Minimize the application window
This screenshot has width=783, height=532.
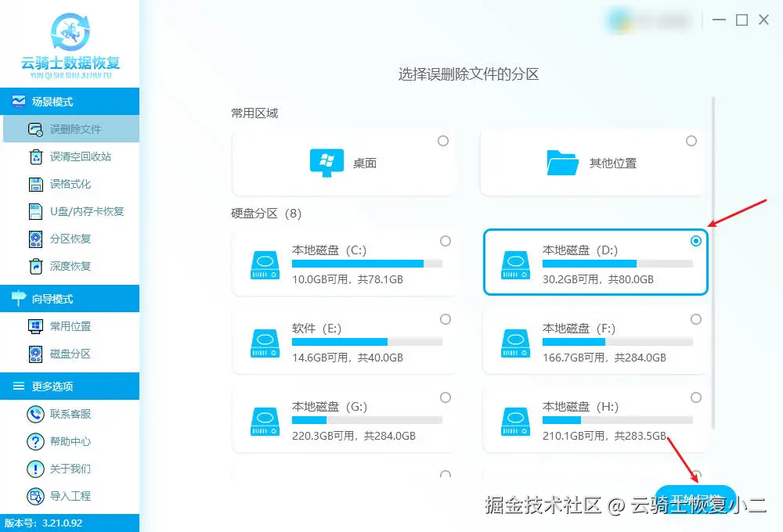[x=719, y=20]
